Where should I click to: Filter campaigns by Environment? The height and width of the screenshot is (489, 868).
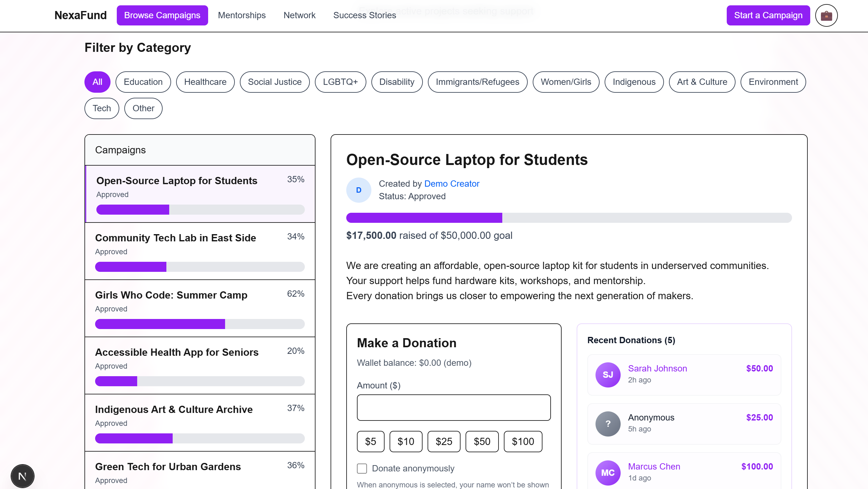tap(773, 82)
